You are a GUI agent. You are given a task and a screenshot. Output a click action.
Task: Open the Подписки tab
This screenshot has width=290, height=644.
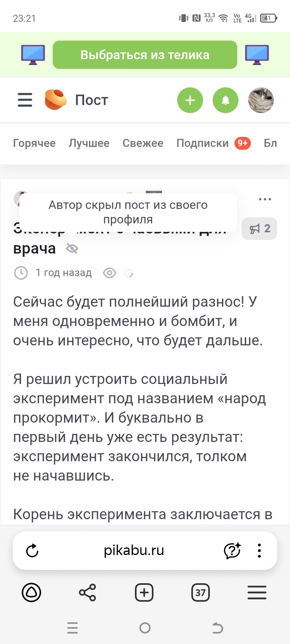point(203,143)
